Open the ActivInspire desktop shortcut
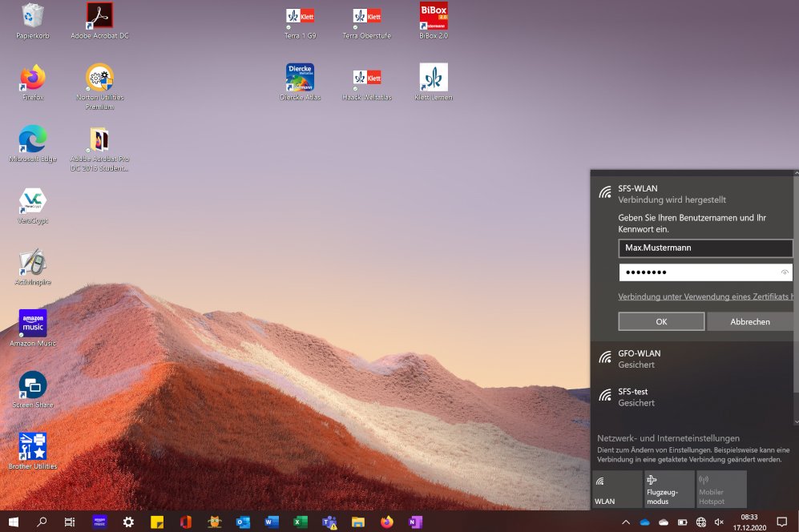This screenshot has width=799, height=532. [33, 263]
